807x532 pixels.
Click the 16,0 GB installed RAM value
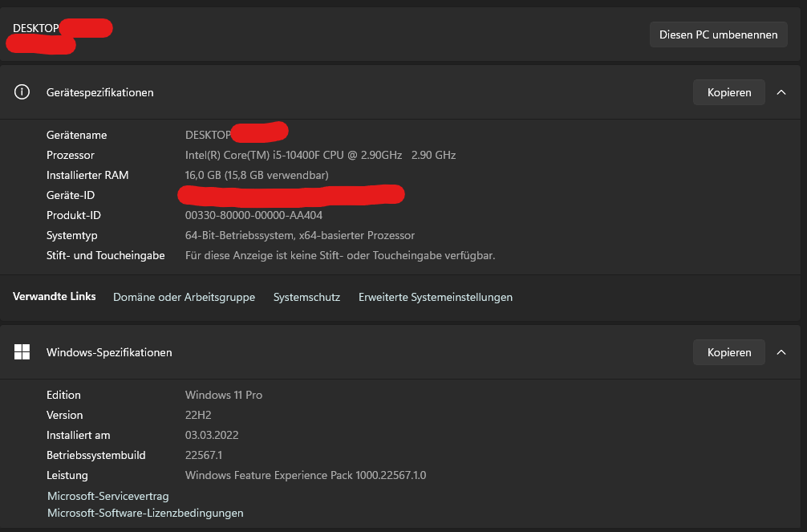(257, 175)
